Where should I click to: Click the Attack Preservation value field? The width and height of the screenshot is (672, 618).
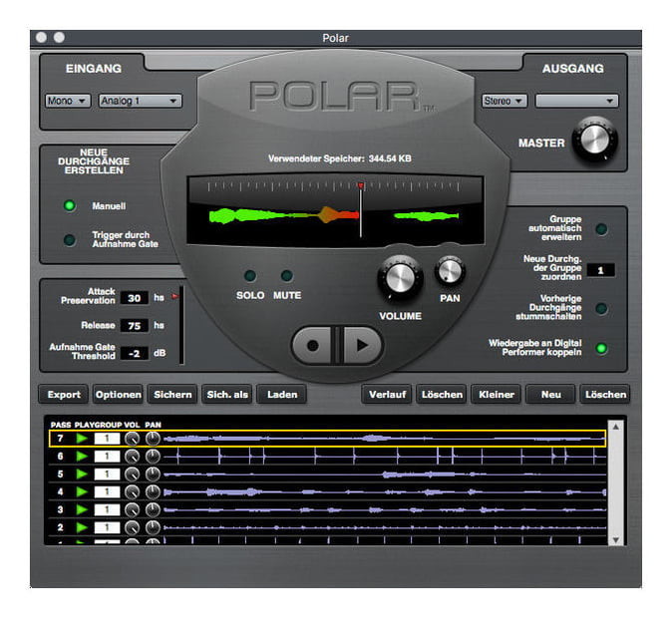pyautogui.click(x=135, y=298)
